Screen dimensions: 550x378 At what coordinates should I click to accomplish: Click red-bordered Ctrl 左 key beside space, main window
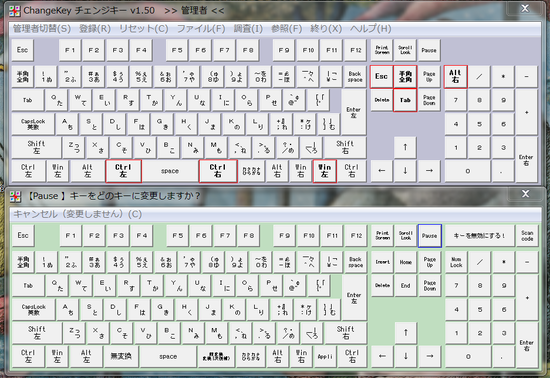123,171
